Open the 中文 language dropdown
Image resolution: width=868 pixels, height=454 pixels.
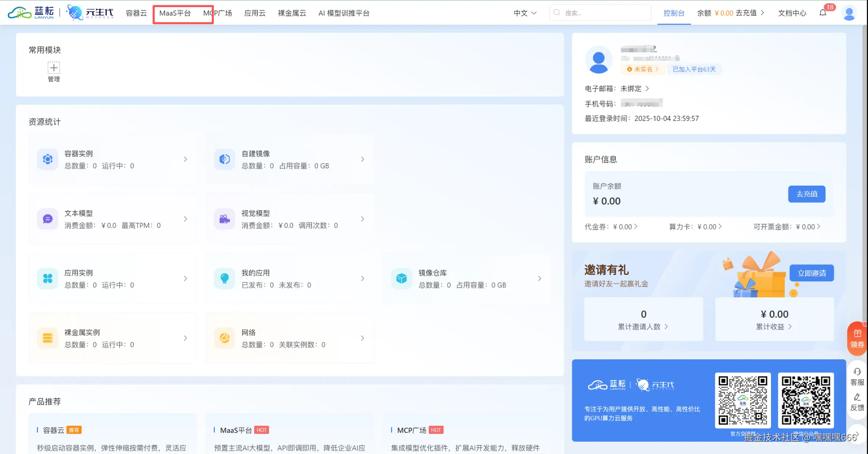(x=525, y=13)
